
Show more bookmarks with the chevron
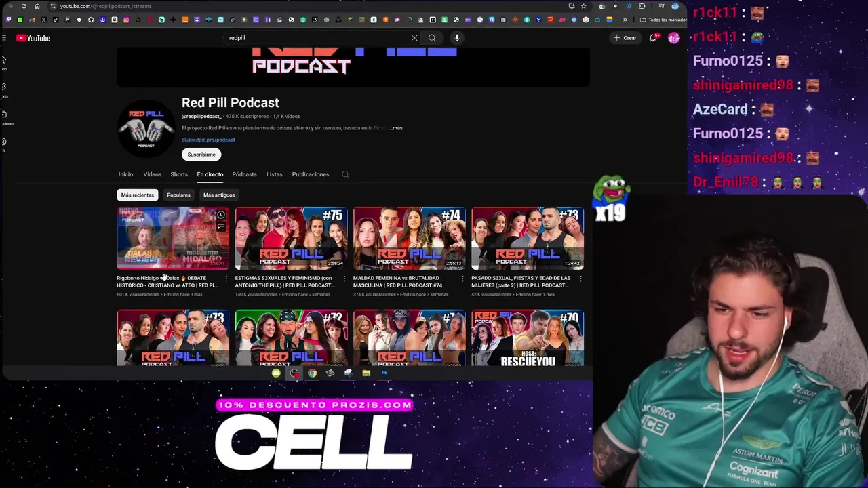click(x=625, y=20)
